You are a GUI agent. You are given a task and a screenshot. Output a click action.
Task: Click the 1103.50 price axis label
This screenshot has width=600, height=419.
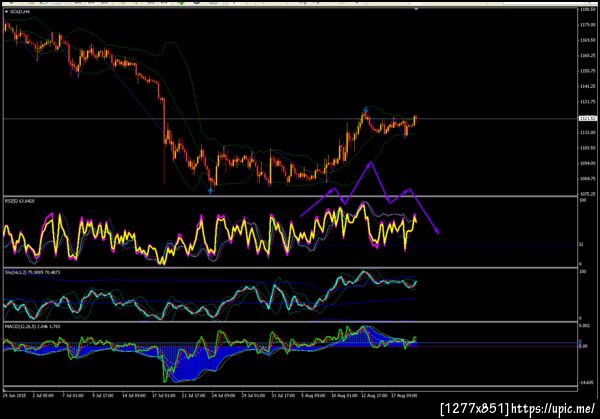click(x=588, y=148)
